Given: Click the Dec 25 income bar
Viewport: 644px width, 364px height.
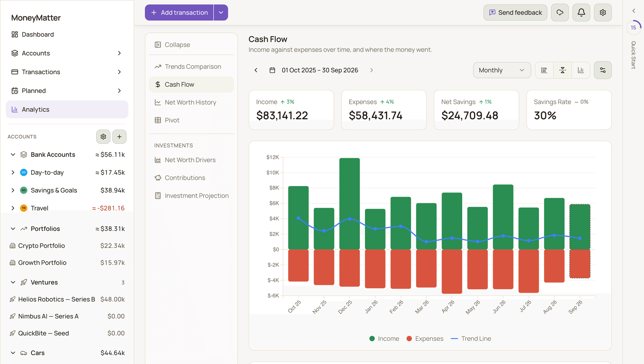Looking at the screenshot, I should [x=350, y=204].
